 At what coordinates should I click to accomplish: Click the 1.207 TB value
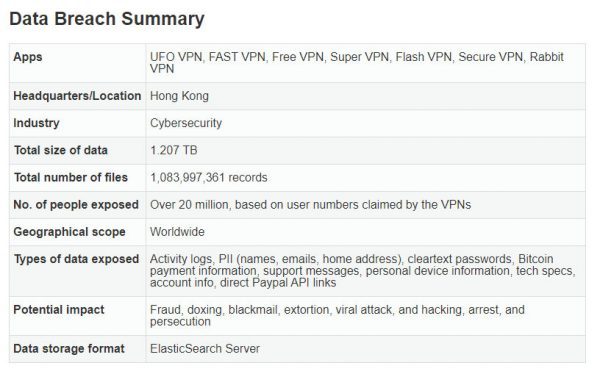click(x=174, y=150)
